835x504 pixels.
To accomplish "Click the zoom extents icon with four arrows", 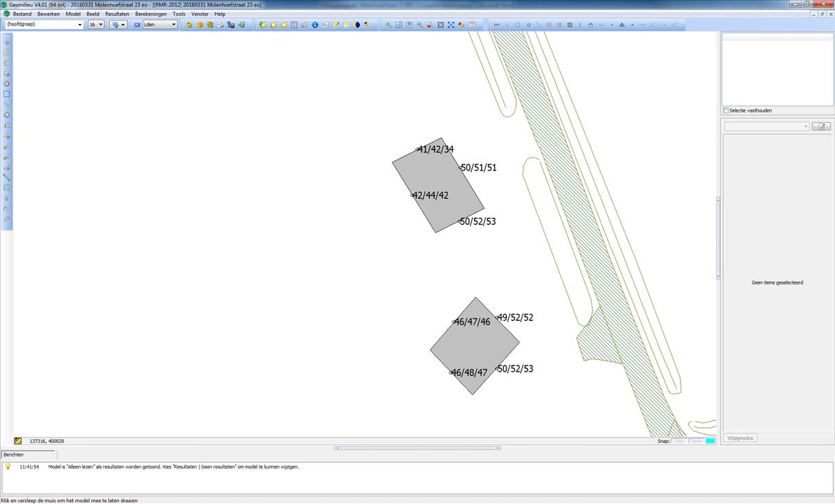I will click(x=440, y=25).
